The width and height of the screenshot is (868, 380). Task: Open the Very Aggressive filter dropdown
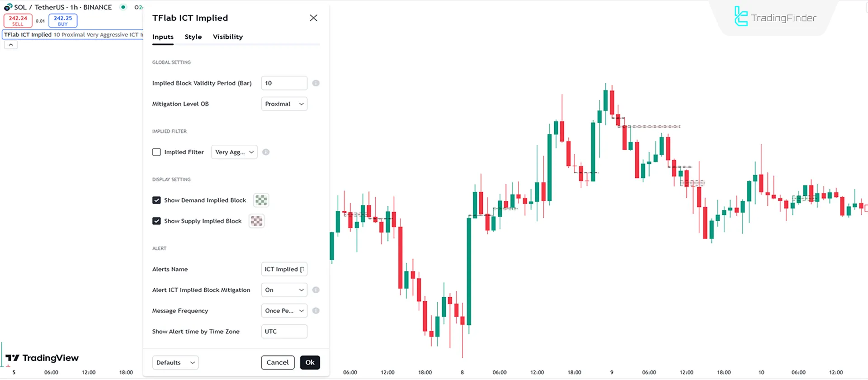234,152
